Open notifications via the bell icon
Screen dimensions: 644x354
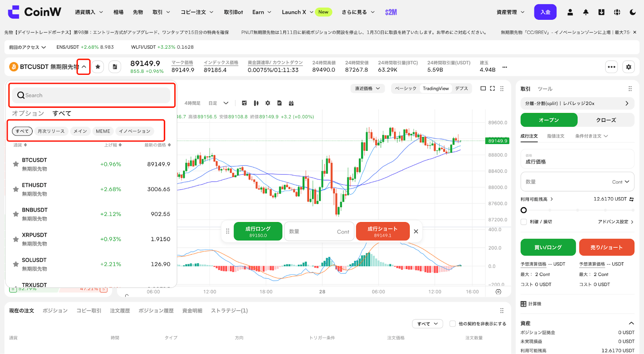[x=586, y=12]
